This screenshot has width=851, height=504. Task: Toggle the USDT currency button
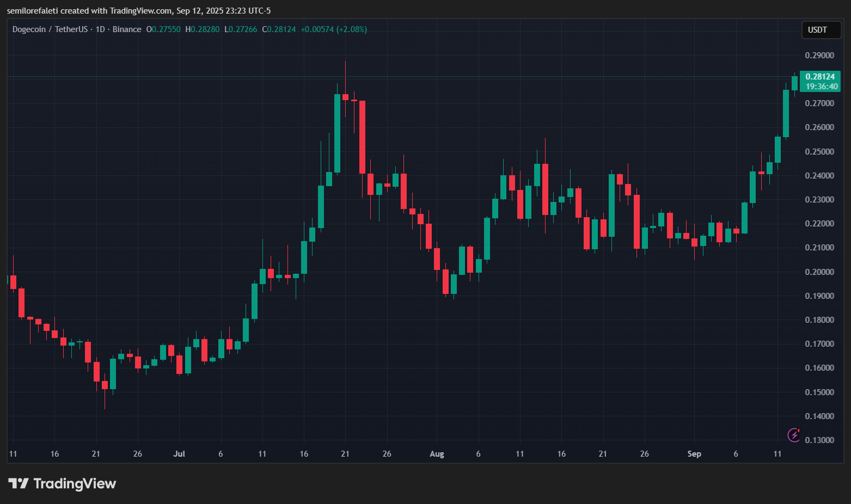click(x=821, y=30)
